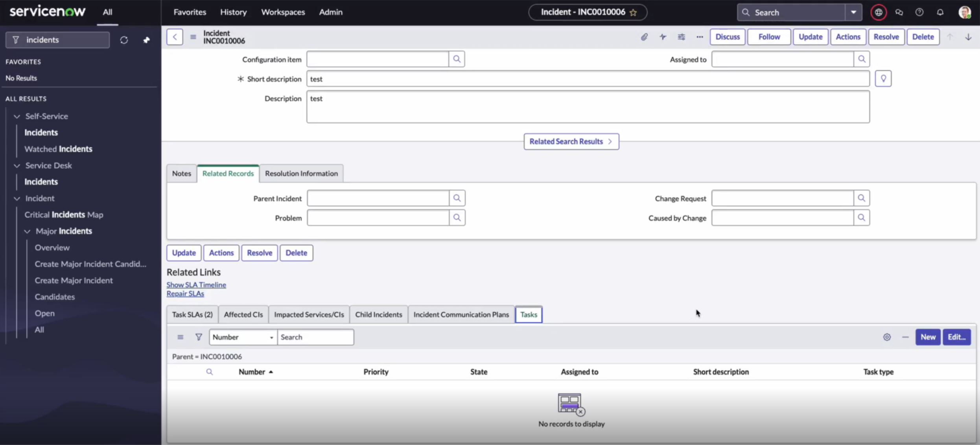
Task: Click the paperclip attachments icon
Action: [x=644, y=37]
